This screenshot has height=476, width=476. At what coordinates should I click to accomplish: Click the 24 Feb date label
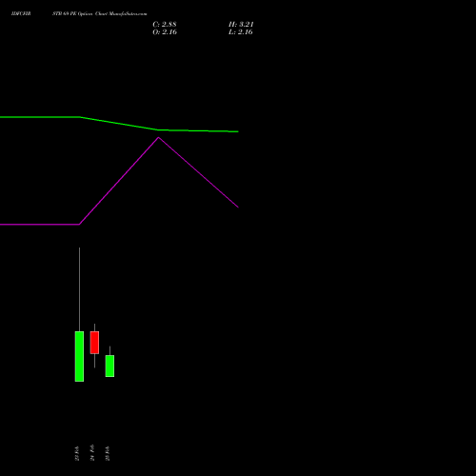point(92,452)
